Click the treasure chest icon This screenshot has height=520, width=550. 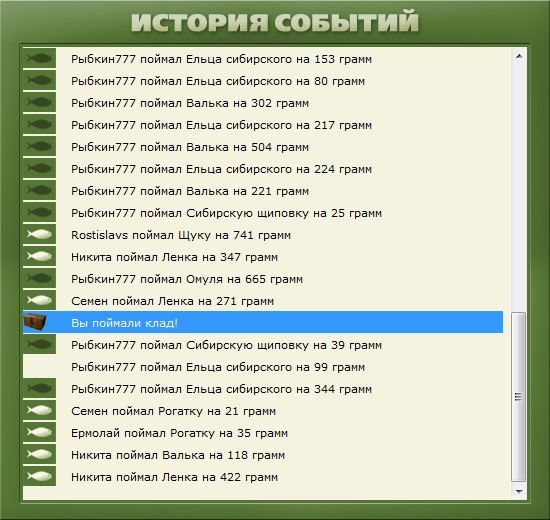(x=35, y=322)
